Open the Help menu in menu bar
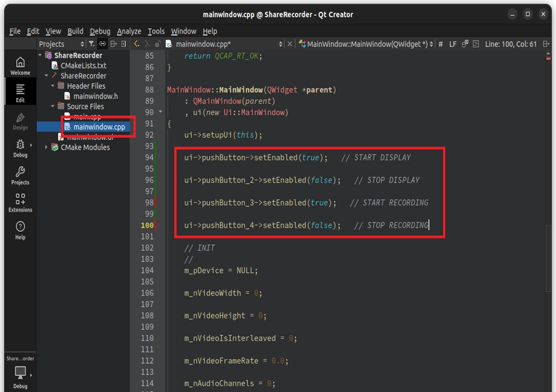 coord(210,31)
